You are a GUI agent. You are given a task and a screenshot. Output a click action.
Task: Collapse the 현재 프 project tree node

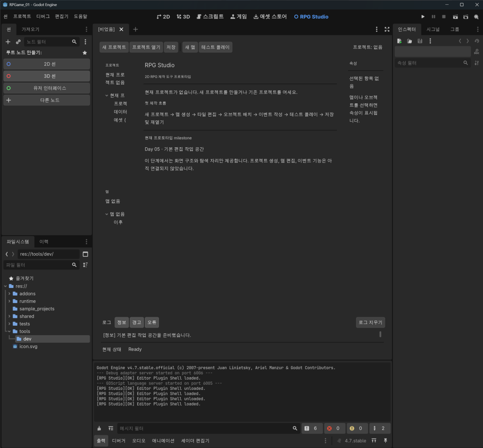(x=107, y=95)
